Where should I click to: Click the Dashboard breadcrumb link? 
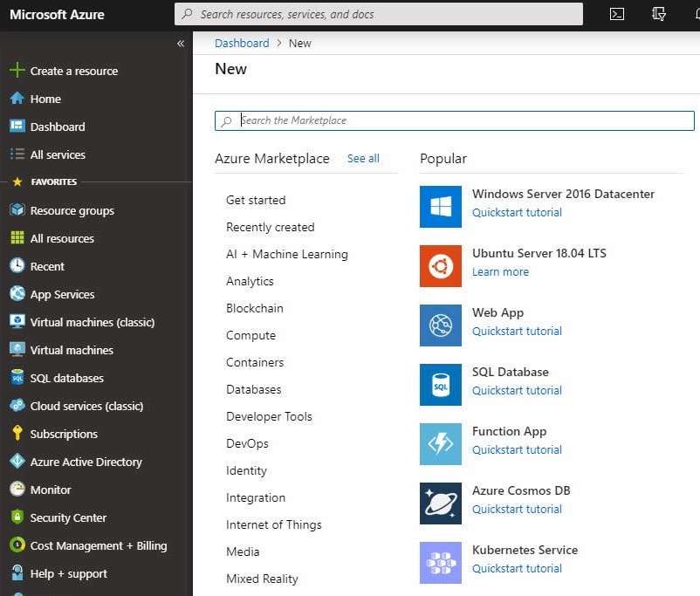pos(242,43)
